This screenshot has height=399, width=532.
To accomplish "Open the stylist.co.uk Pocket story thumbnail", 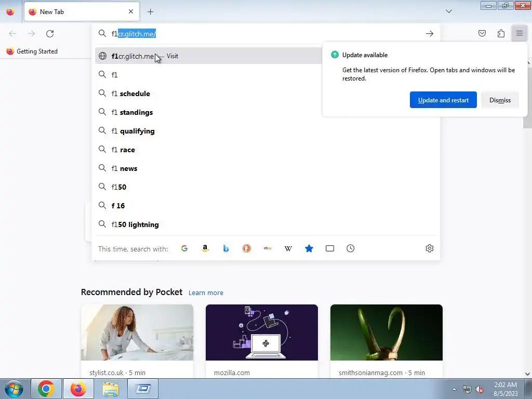I will [137, 332].
